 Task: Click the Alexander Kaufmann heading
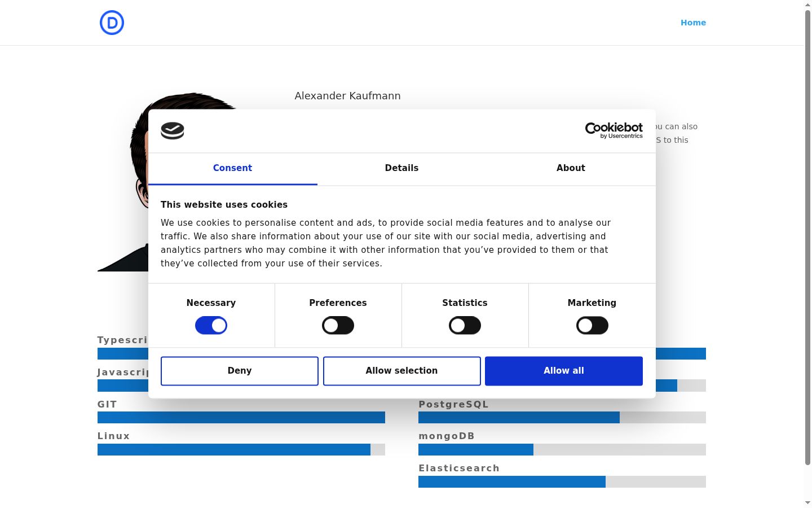point(347,96)
